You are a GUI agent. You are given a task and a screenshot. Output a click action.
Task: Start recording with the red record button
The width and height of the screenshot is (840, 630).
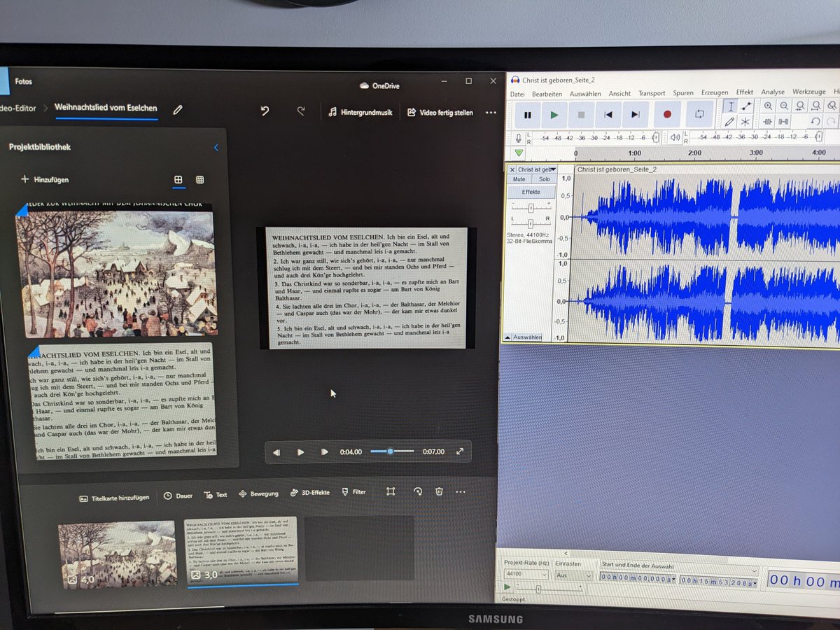click(667, 114)
